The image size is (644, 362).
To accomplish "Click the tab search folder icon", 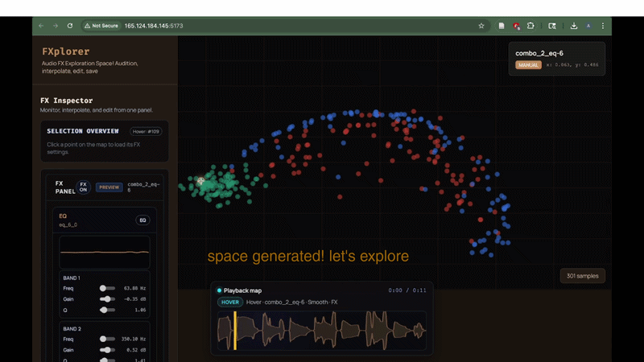I will pos(552,26).
